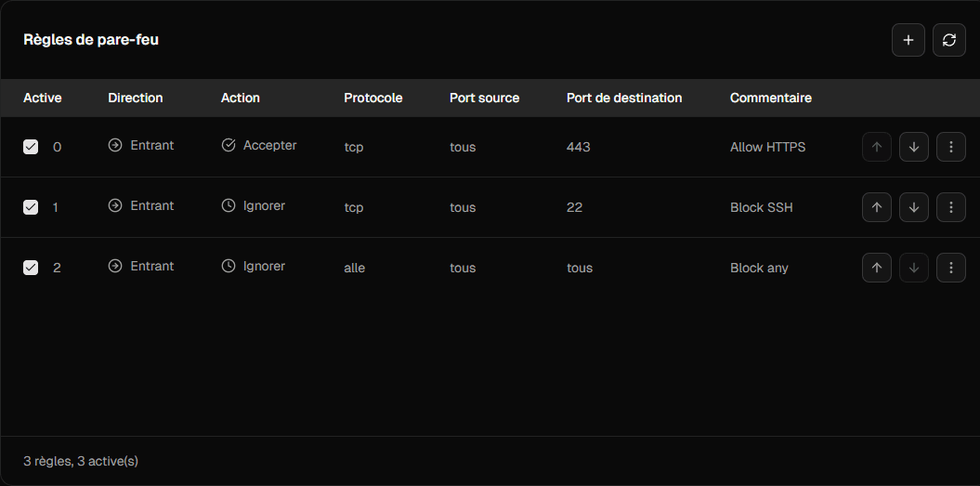
Task: Move the Block any rule up
Action: click(x=876, y=268)
